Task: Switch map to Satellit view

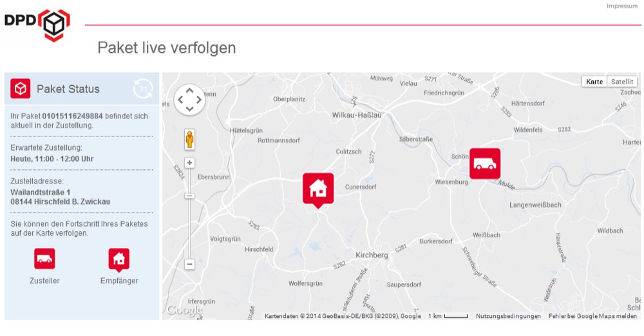Action: pyautogui.click(x=622, y=81)
